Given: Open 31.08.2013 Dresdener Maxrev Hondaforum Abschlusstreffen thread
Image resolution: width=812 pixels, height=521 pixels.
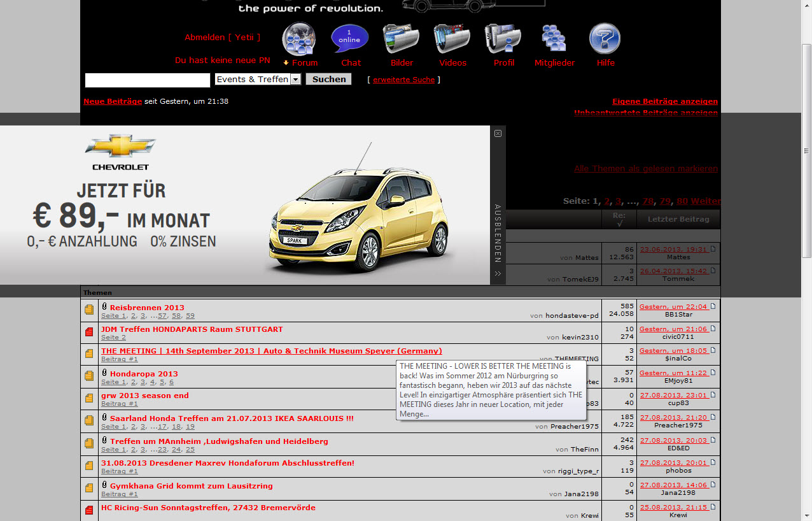Looking at the screenshot, I should (x=228, y=463).
